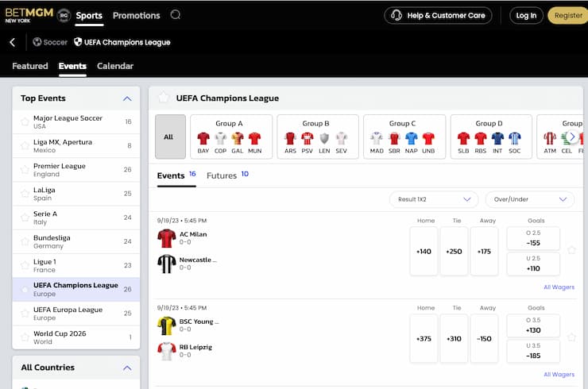Open the Result 1X2 dropdown

point(434,199)
